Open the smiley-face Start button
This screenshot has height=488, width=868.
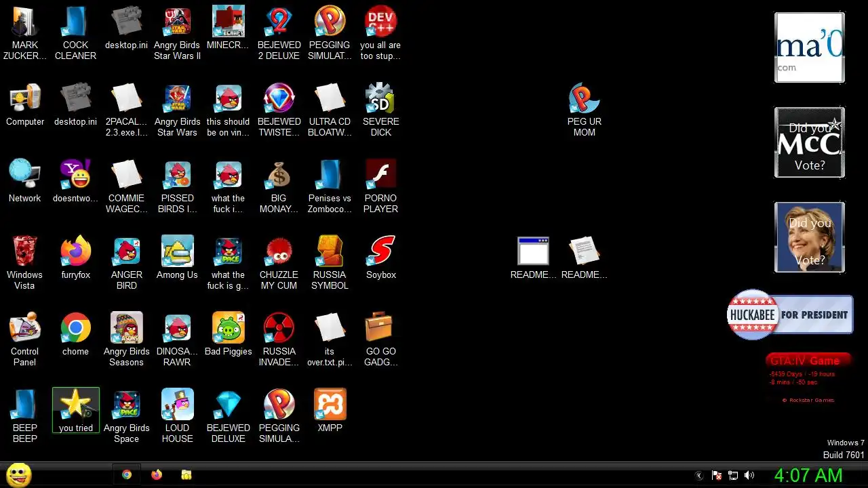click(x=19, y=474)
